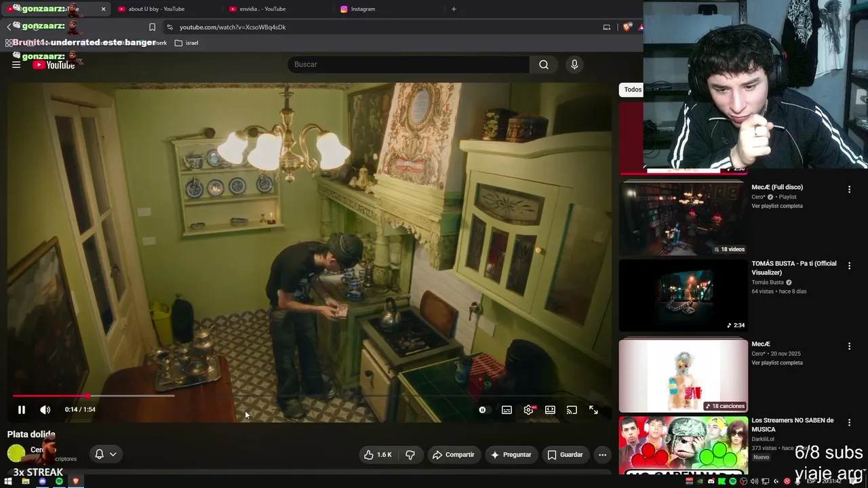Click the Preguntar button

tap(511, 455)
